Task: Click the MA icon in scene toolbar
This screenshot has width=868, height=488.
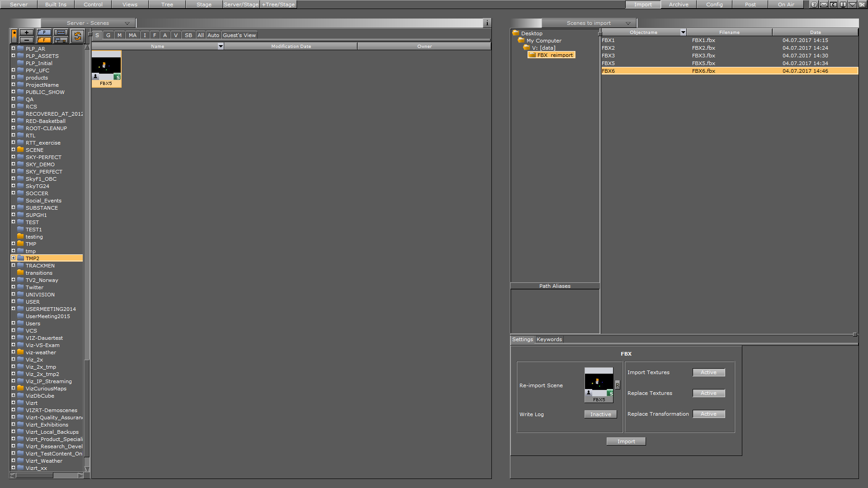Action: [132, 35]
